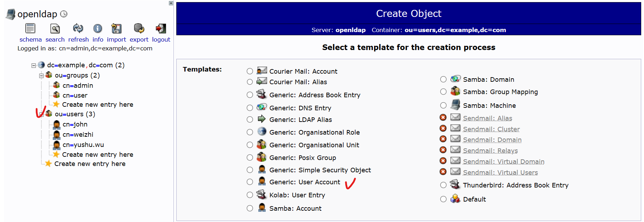This screenshot has height=222, width=644.
Task: Toggle the left panel expand button
Action: 171,3
